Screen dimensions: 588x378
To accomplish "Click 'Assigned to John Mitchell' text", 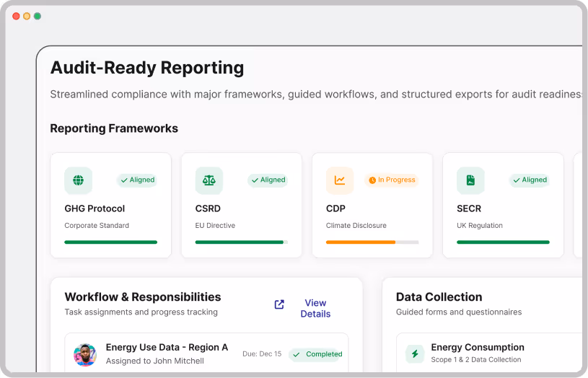I will (x=155, y=361).
